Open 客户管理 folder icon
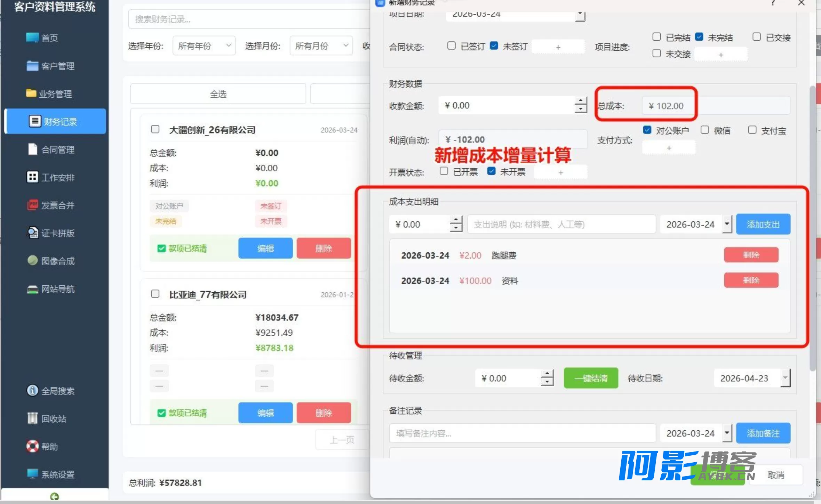Viewport: 821px width, 504px height. click(32, 65)
